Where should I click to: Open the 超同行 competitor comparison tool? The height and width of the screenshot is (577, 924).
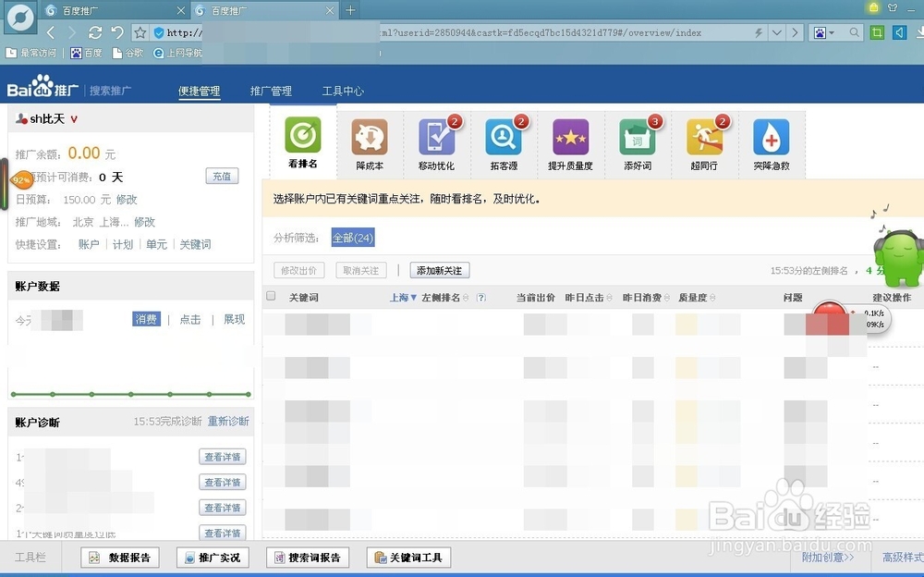click(704, 139)
